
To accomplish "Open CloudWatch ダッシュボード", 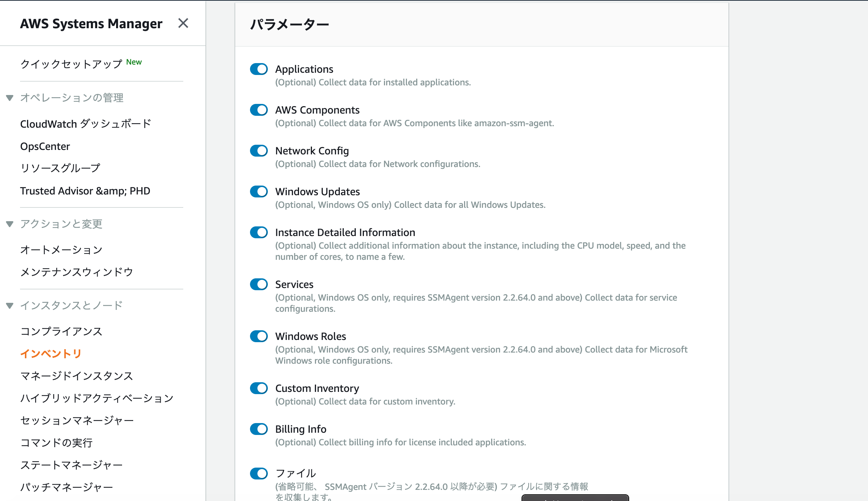I will click(x=86, y=124).
